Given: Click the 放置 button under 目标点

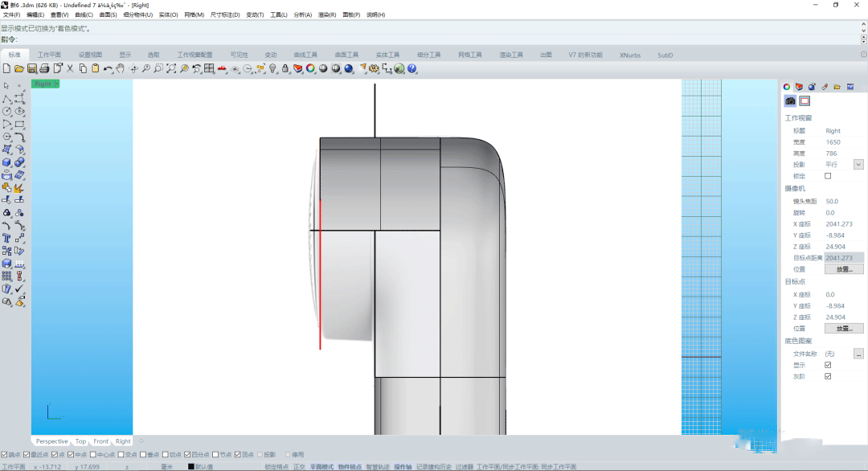Looking at the screenshot, I should [844, 329].
